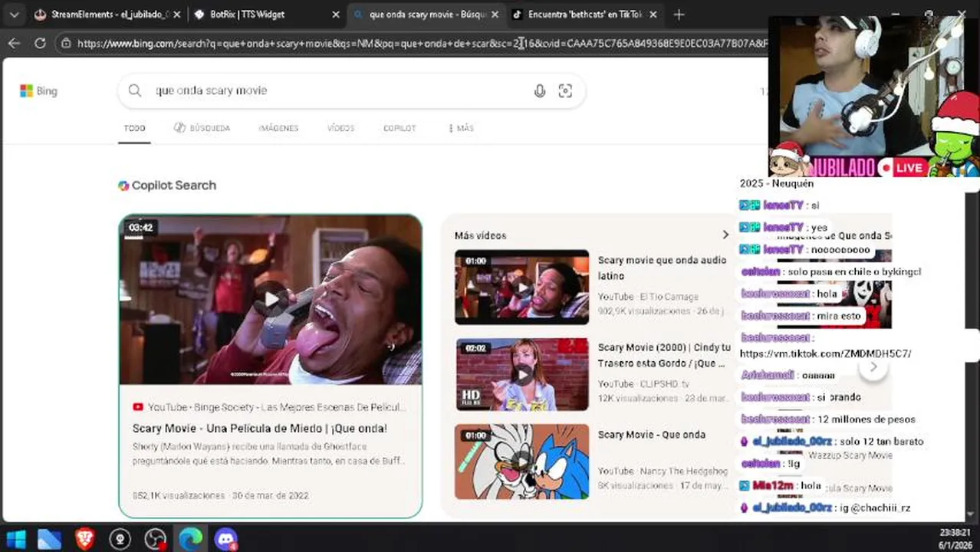The height and width of the screenshot is (552, 980).
Task: Click YouTube Binge Society source line
Action: (x=269, y=407)
